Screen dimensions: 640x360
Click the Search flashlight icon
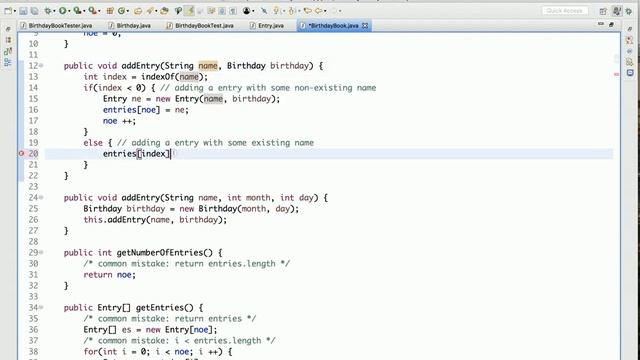click(x=150, y=11)
